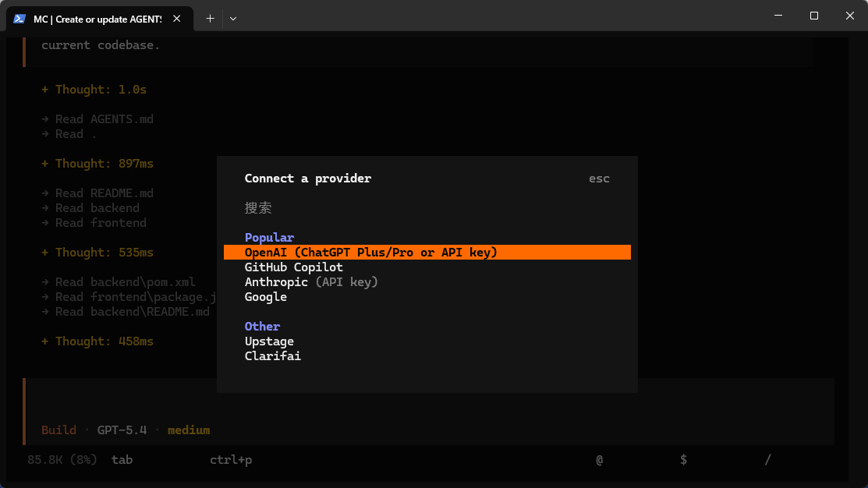
Task: Click the tab shortcut hint
Action: [x=122, y=460]
